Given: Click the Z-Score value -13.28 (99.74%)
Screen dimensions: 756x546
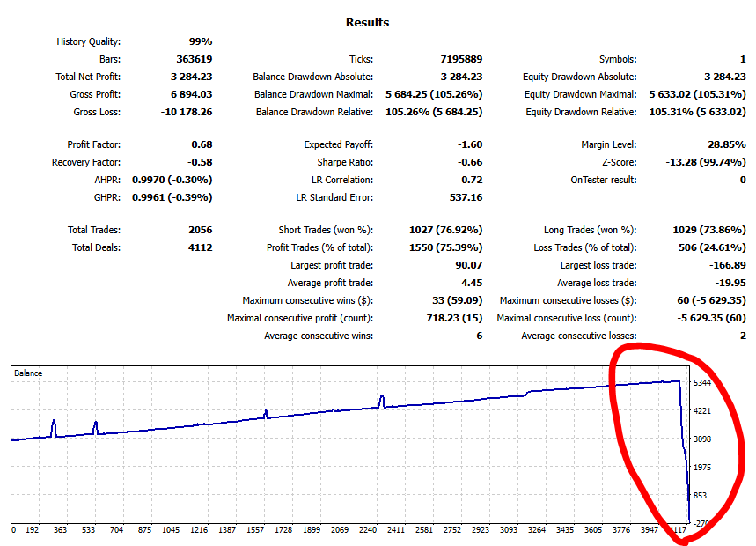Looking at the screenshot, I should pos(702,162).
